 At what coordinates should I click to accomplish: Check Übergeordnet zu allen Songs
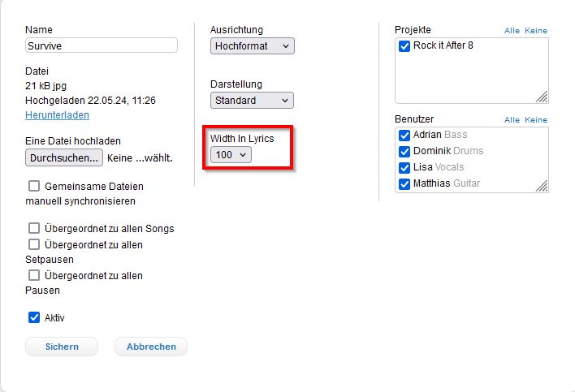pyautogui.click(x=34, y=228)
